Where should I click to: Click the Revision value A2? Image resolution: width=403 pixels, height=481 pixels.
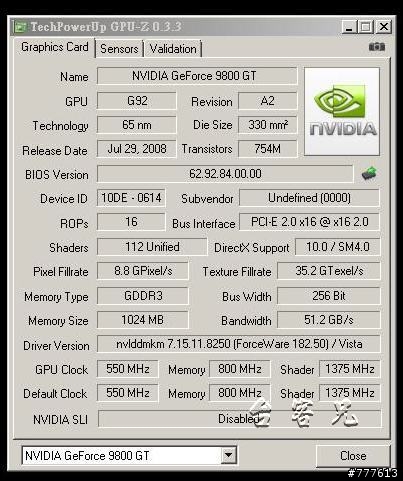[x=267, y=101]
